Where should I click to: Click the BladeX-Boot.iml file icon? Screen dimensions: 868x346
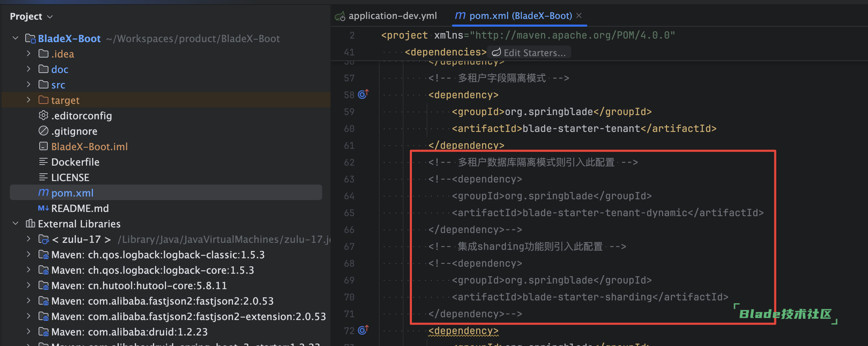pos(44,146)
